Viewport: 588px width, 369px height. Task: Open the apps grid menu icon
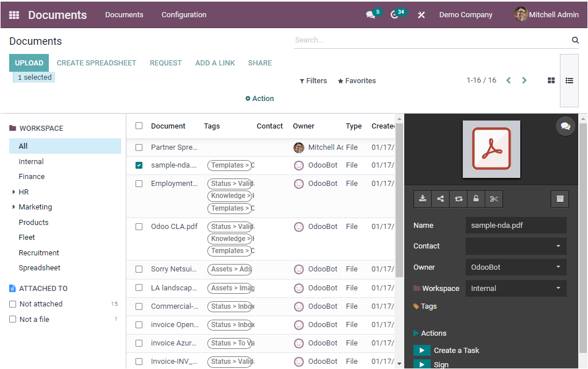click(x=14, y=15)
